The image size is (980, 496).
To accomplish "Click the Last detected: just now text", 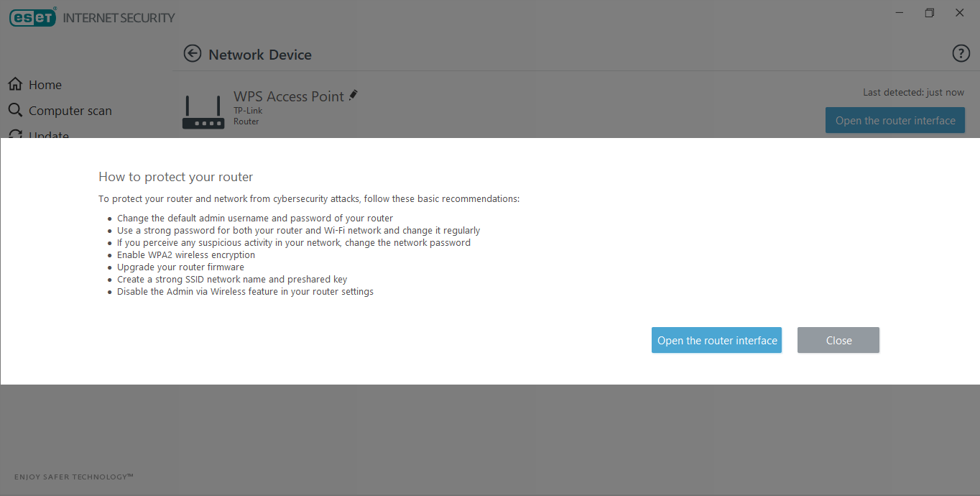I will click(x=913, y=93).
